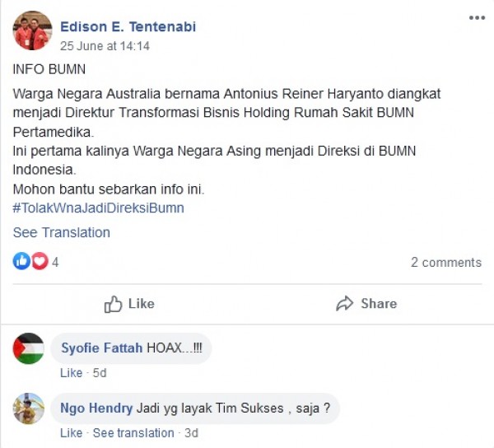Click the blue like reaction icon
This screenshot has height=448, width=494.
click(21, 262)
